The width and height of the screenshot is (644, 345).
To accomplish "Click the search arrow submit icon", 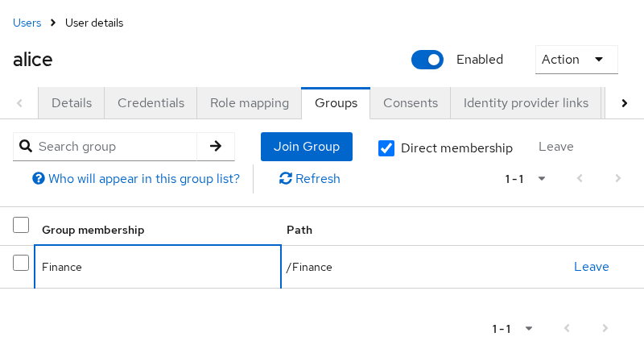I will [216, 146].
